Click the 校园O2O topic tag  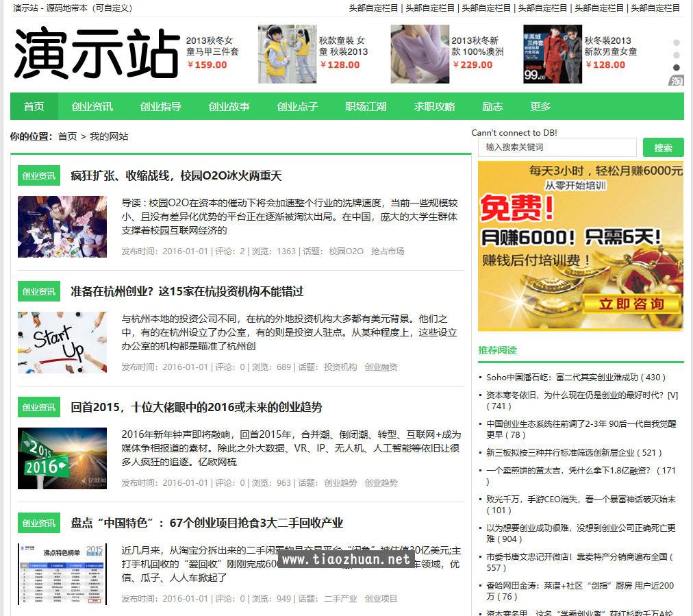(346, 251)
